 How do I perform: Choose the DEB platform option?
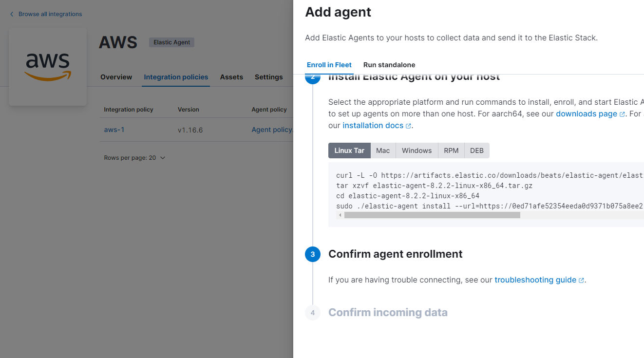(476, 151)
